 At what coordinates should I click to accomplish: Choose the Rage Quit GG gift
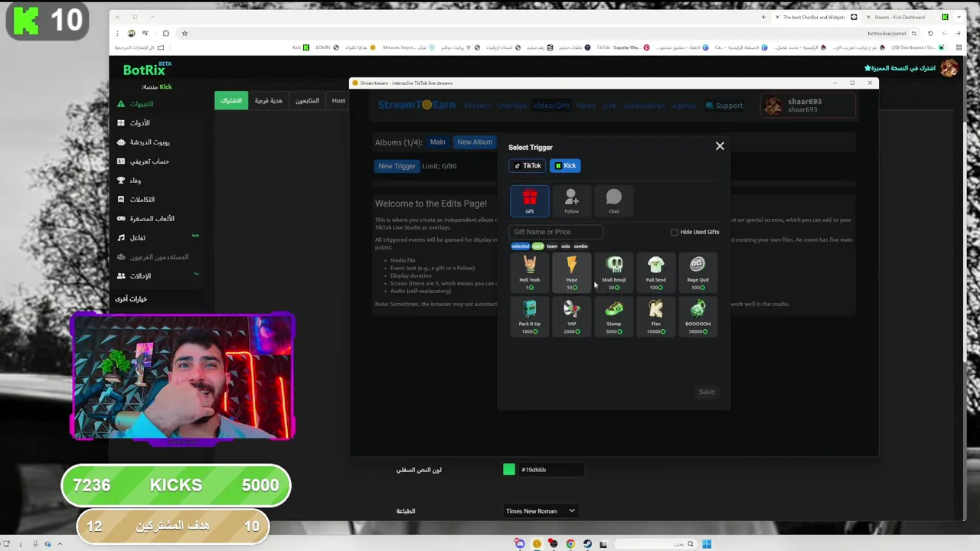point(697,272)
